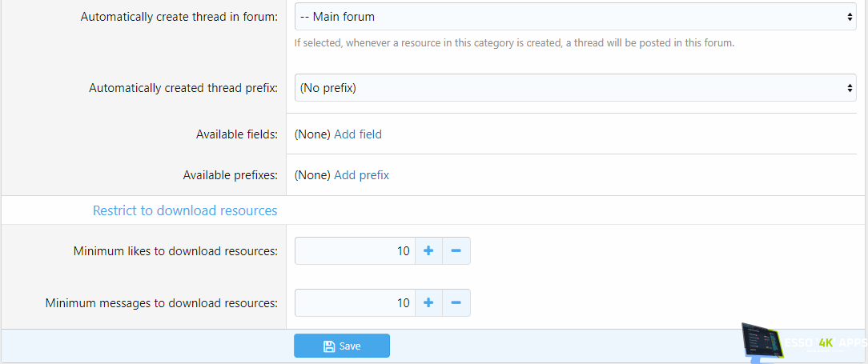Click the 'Minimum likes to download resources' label
The width and height of the screenshot is (868, 364).
[x=175, y=251]
